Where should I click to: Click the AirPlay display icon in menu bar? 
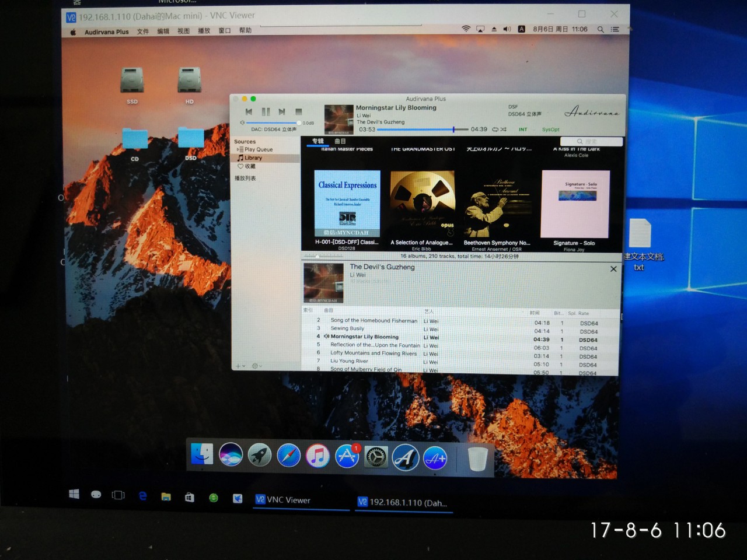(480, 29)
